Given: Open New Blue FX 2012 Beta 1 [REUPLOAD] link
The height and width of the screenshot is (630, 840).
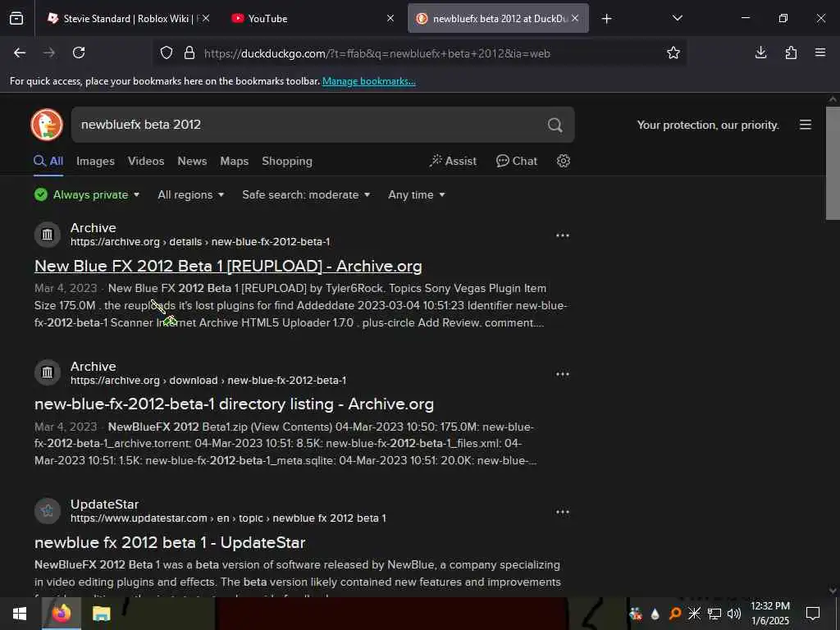Looking at the screenshot, I should click(x=228, y=267).
